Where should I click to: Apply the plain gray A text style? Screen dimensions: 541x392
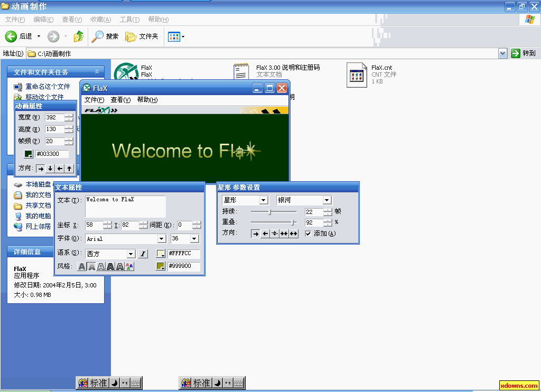pyautogui.click(x=82, y=266)
